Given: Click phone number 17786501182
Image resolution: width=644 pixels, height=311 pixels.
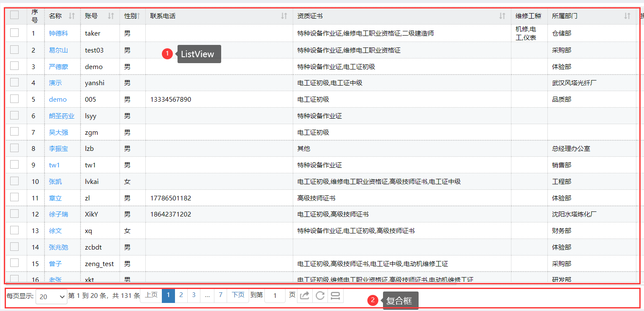Looking at the screenshot, I should [x=171, y=198].
